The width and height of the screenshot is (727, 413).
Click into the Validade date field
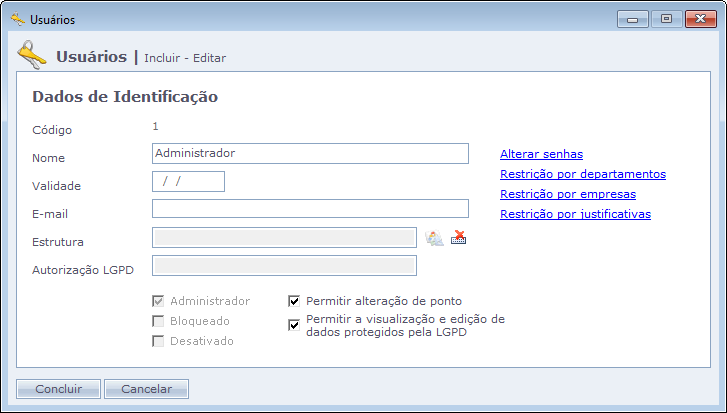click(188, 181)
